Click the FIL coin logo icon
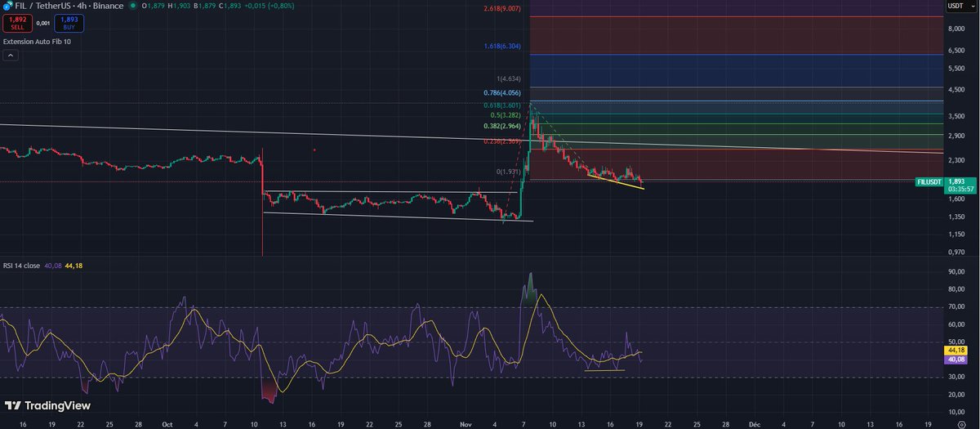980x429 pixels. pyautogui.click(x=8, y=6)
